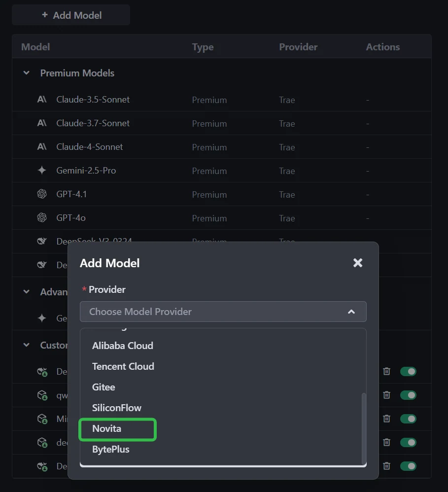This screenshot has width=448, height=492.
Task: Toggle the qw custom model switch
Action: point(408,395)
